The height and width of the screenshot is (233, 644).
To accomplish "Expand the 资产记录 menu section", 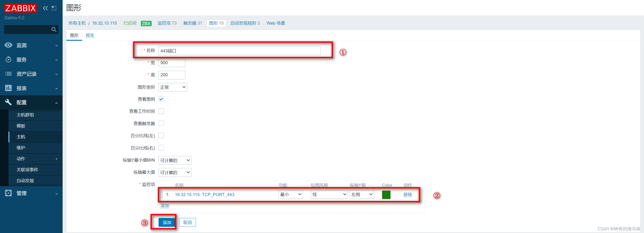I will [x=31, y=74].
